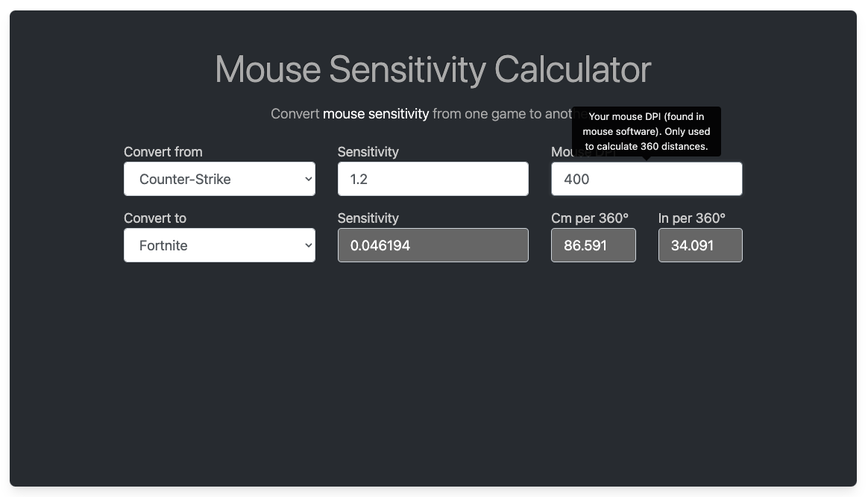Click the In per 360° result 34.091
868x497 pixels.
[x=699, y=245]
